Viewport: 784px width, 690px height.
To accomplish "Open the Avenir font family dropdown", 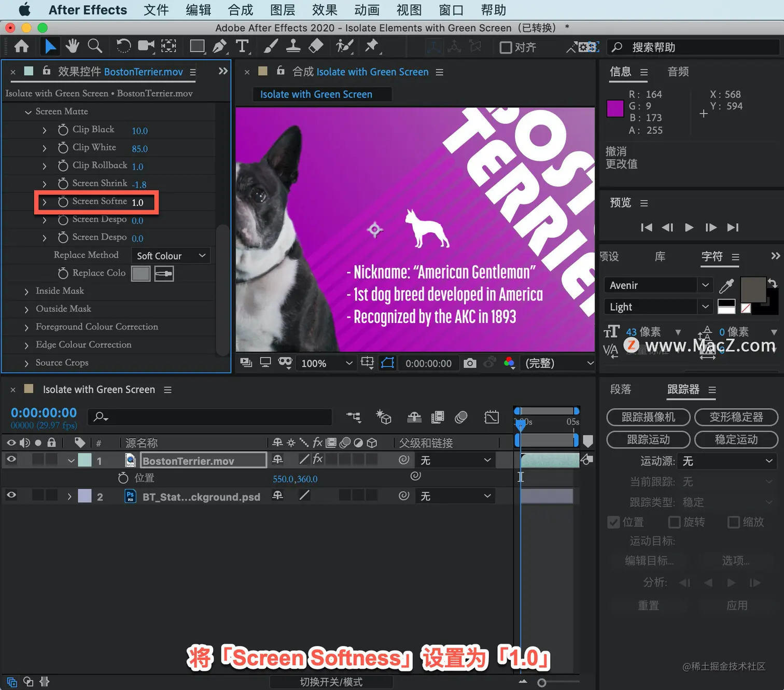I will pos(658,285).
